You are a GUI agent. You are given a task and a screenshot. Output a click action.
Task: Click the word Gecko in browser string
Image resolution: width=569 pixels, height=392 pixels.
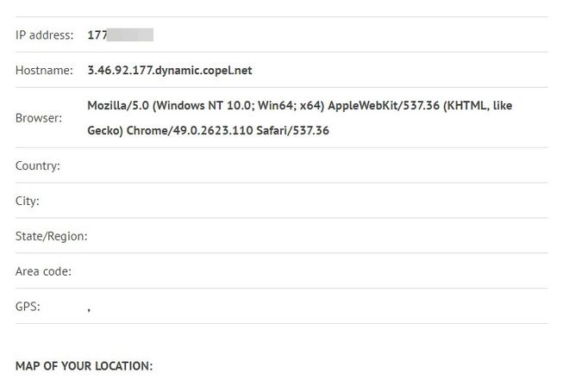coord(105,130)
